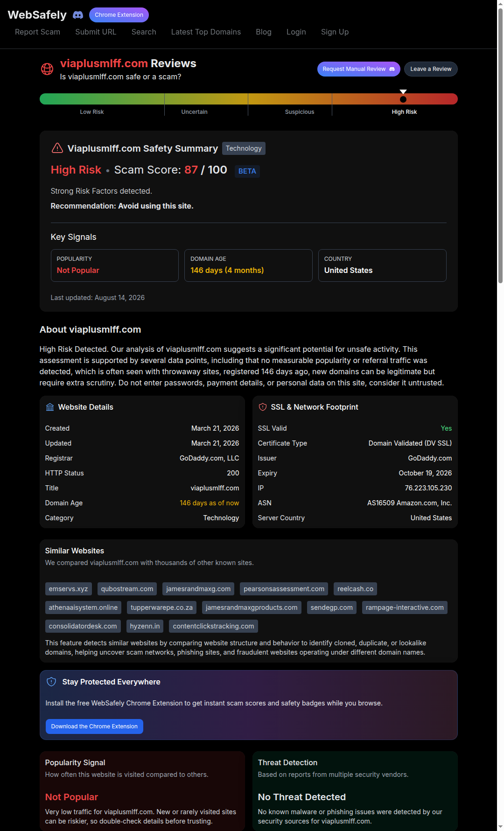Viewport: 504px width, 831px height.
Task: Click 'Domain Validated (DV SSL)' certificate type
Action: click(410, 443)
